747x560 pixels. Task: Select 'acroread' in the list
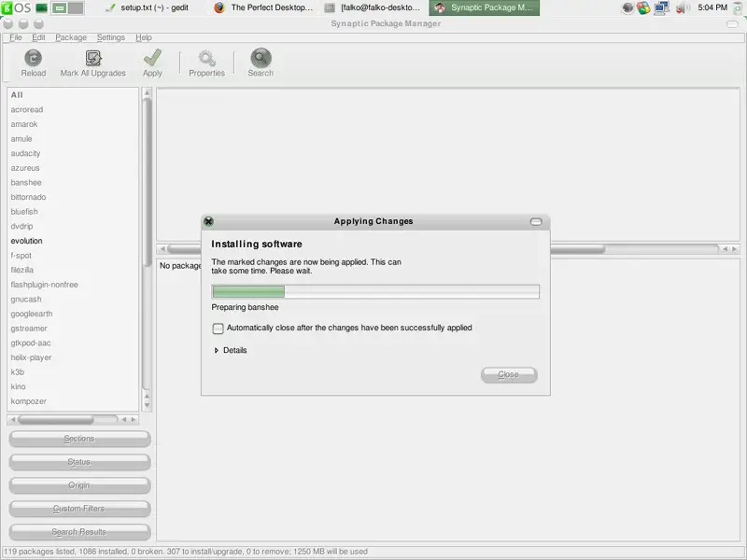click(x=73, y=109)
